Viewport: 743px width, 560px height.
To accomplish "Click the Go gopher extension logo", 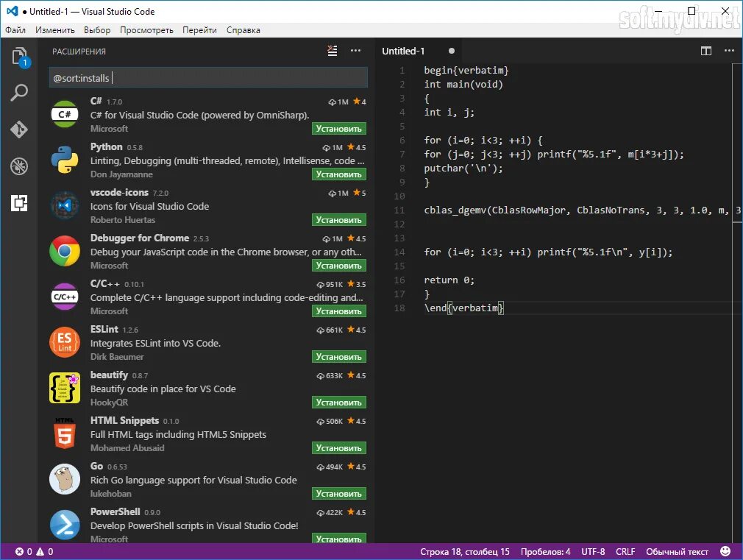I will [x=65, y=479].
